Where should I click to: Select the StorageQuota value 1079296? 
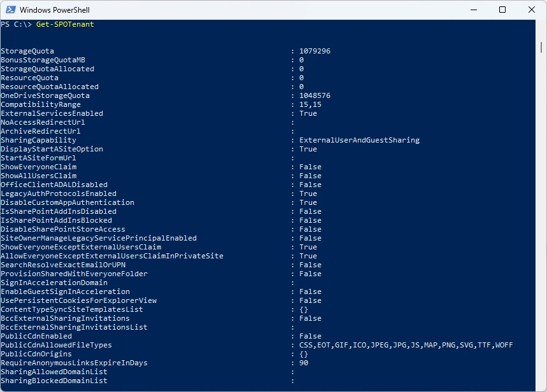(x=315, y=51)
